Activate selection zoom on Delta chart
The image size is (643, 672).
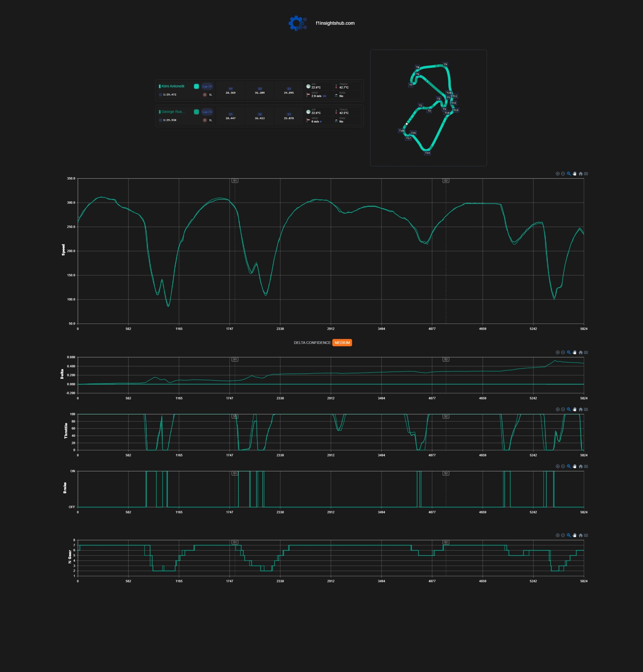pyautogui.click(x=569, y=352)
